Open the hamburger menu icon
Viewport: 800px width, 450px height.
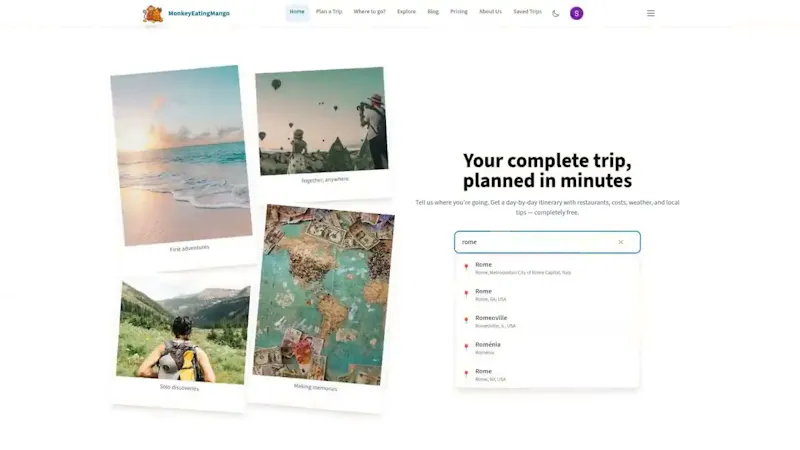click(651, 13)
